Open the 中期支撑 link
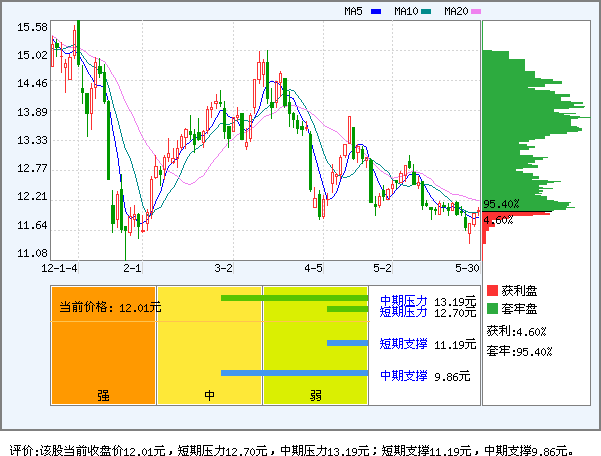601x456 pixels. click(x=404, y=376)
